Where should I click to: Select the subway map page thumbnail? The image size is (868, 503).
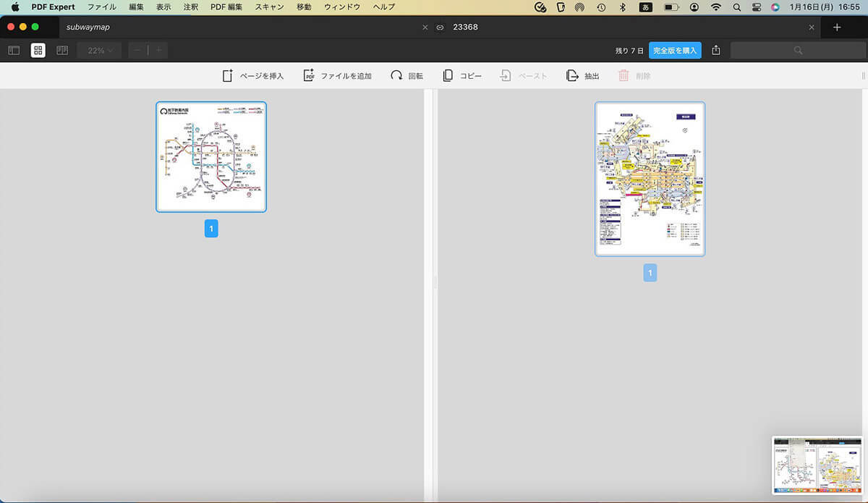(x=211, y=157)
